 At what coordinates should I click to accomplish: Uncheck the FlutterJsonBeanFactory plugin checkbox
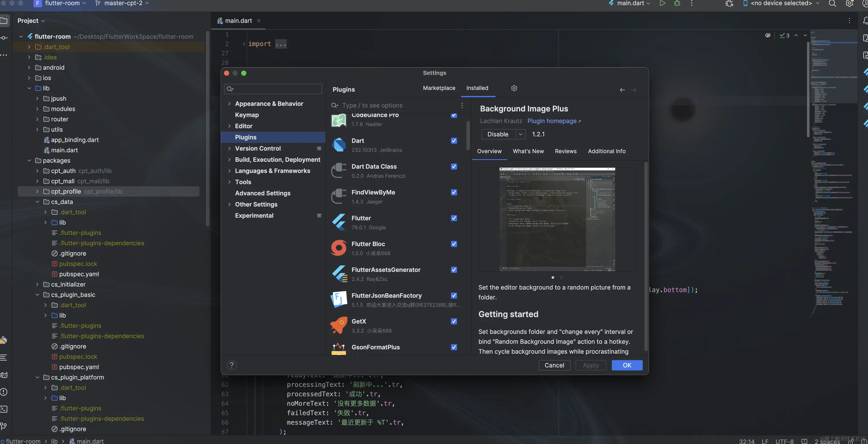click(x=454, y=296)
